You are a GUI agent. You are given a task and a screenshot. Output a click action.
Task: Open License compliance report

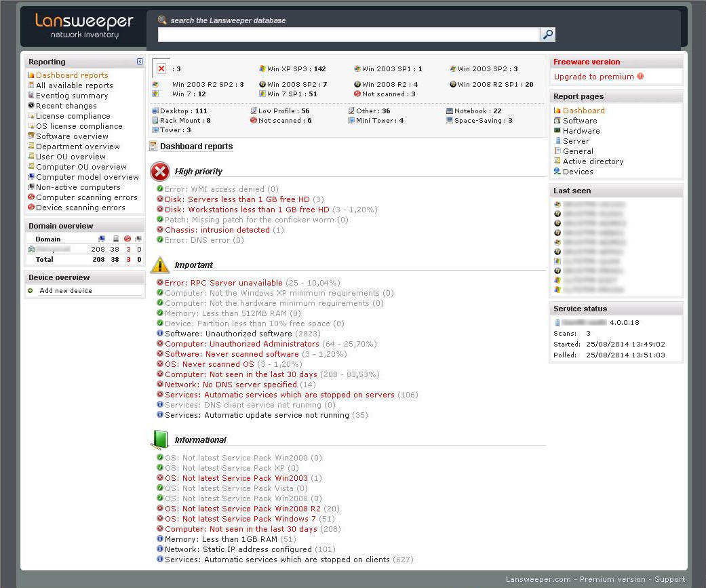[73, 116]
